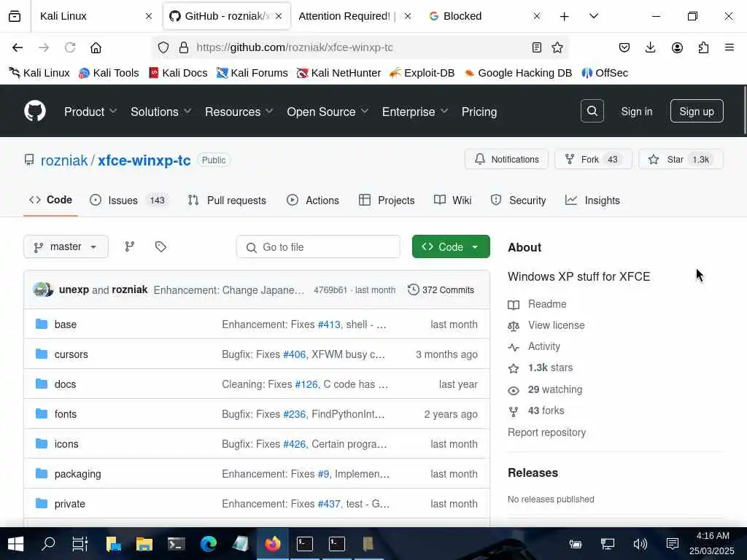Open Windows Start button on taskbar
Viewport: 747px width, 560px height.
pos(16,544)
